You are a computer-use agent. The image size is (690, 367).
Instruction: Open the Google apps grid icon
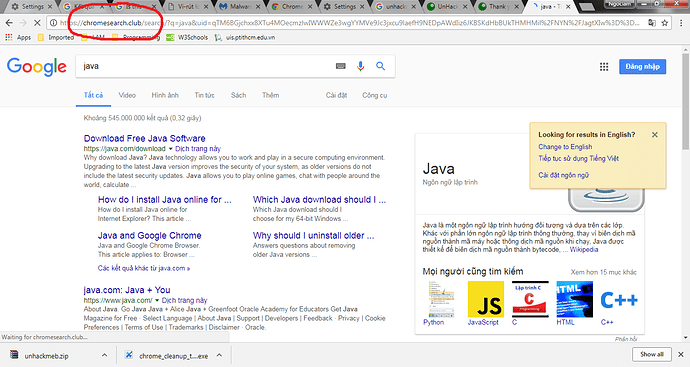604,66
